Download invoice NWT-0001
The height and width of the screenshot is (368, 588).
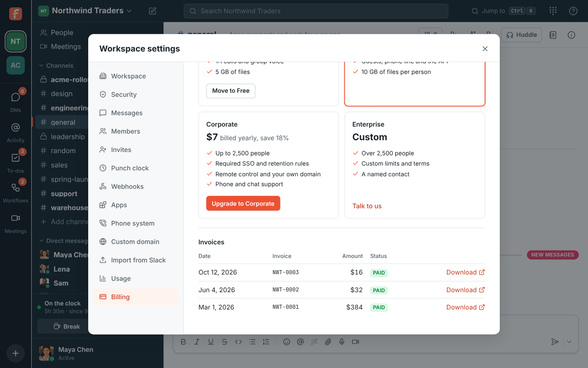[465, 307]
